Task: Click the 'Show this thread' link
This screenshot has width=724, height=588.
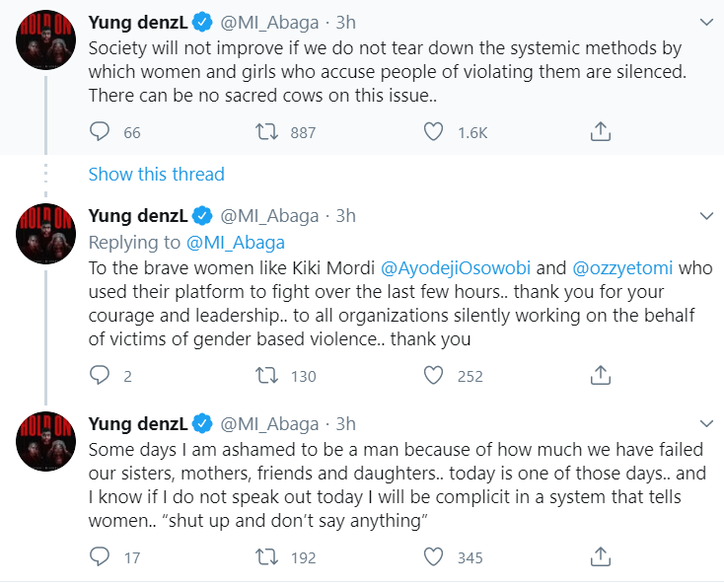Action: [156, 175]
